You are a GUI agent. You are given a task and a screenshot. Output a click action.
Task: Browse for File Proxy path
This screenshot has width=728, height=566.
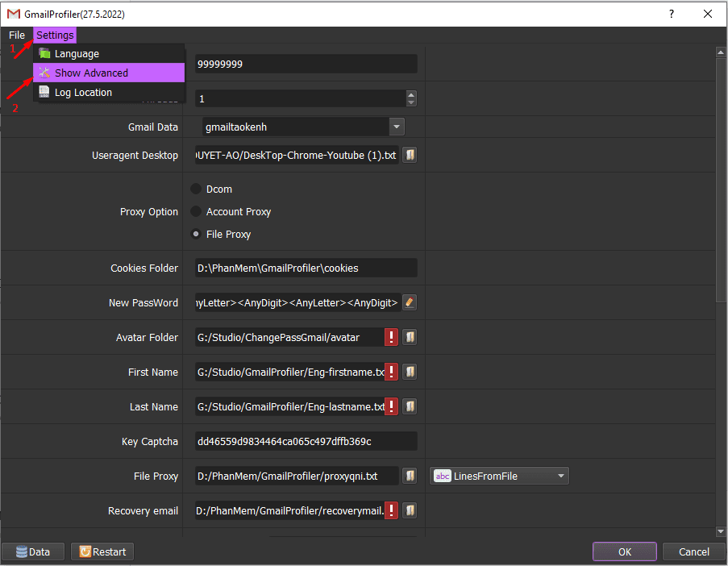pyautogui.click(x=410, y=476)
